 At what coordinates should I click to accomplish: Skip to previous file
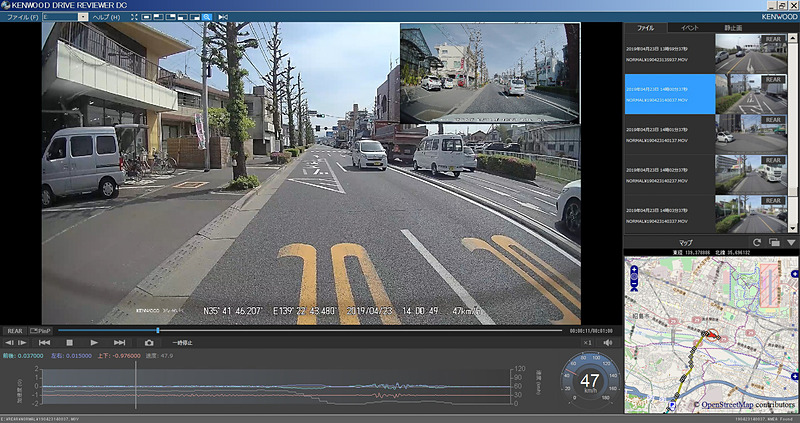44,343
